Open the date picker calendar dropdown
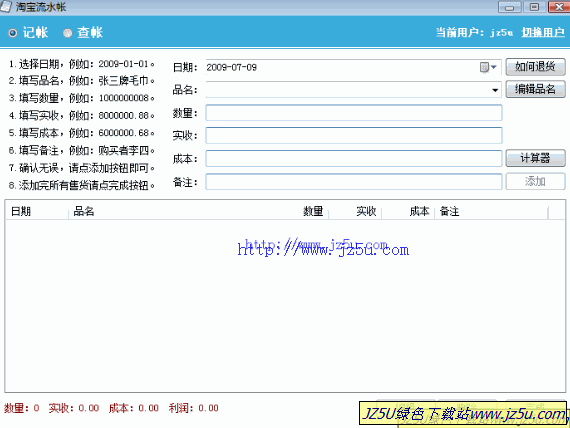Viewport: 570px width, 428px height. coord(488,67)
